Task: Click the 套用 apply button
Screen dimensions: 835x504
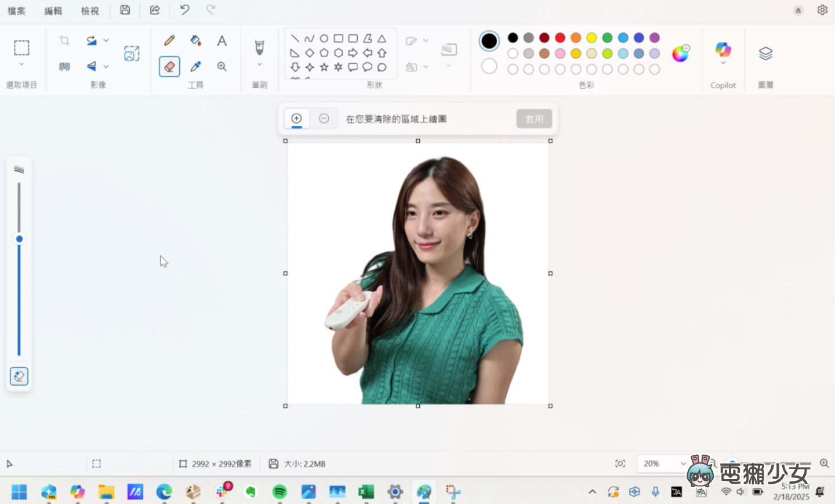Action: (534, 119)
